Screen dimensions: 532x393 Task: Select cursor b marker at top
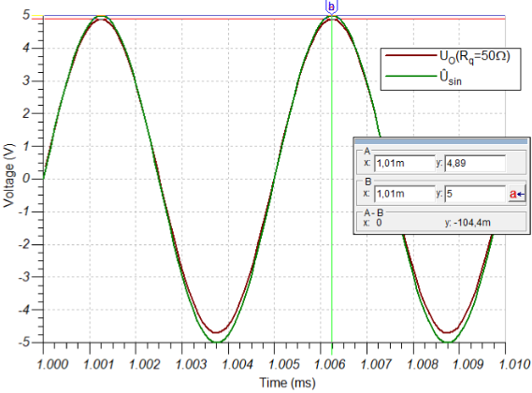click(x=332, y=7)
